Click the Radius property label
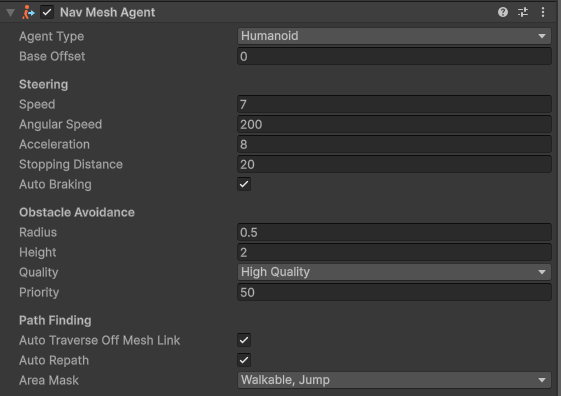This screenshot has width=561, height=396. click(x=38, y=233)
